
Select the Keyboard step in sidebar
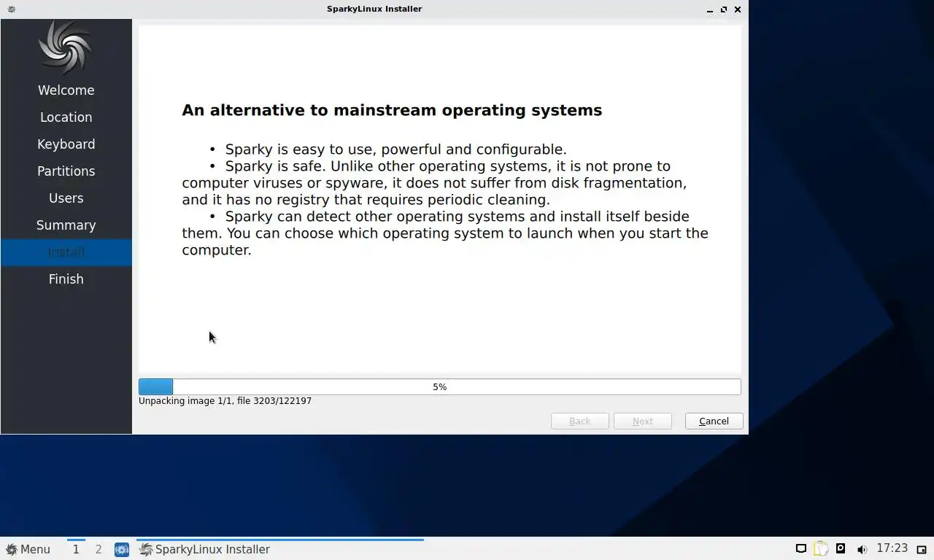pyautogui.click(x=66, y=144)
